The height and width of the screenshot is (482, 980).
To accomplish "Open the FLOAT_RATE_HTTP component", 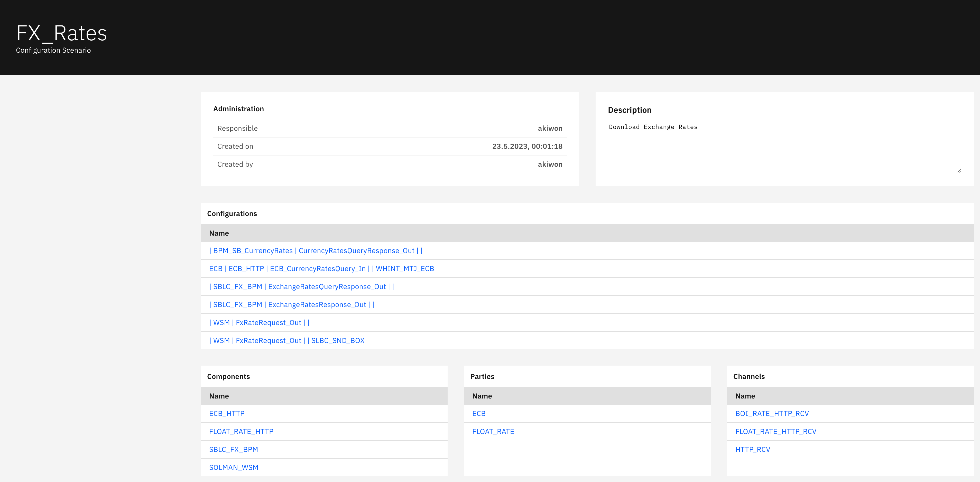I will coord(241,431).
